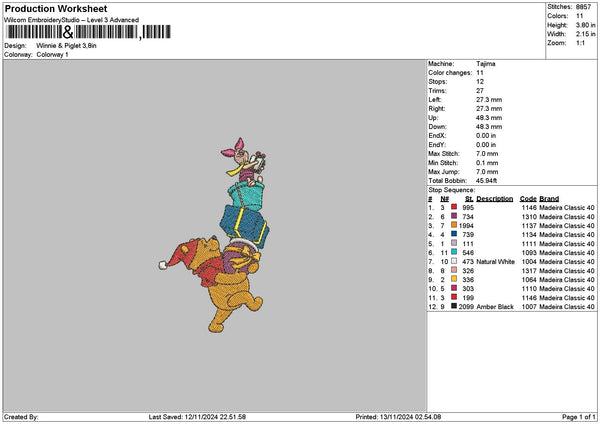Click thread code '1093' in row 6

[529, 253]
